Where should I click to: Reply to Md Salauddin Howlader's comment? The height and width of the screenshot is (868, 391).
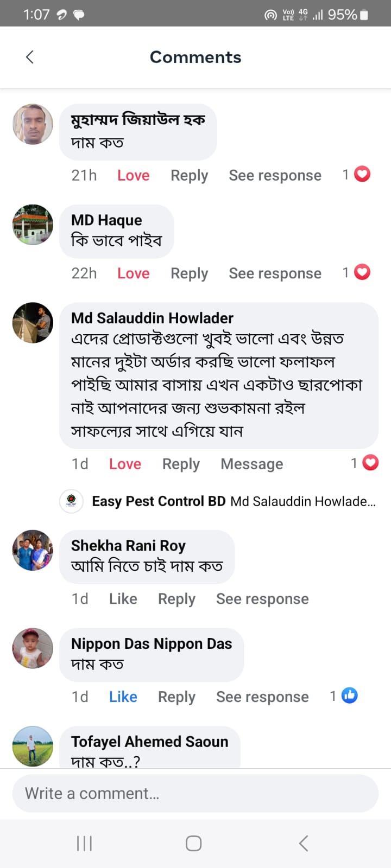[x=181, y=464]
